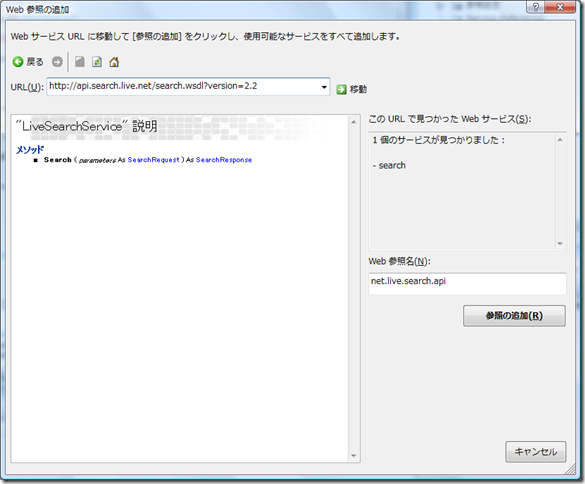The width and height of the screenshot is (585, 484).
Task: Click the Stop loading icon
Action: click(79, 62)
